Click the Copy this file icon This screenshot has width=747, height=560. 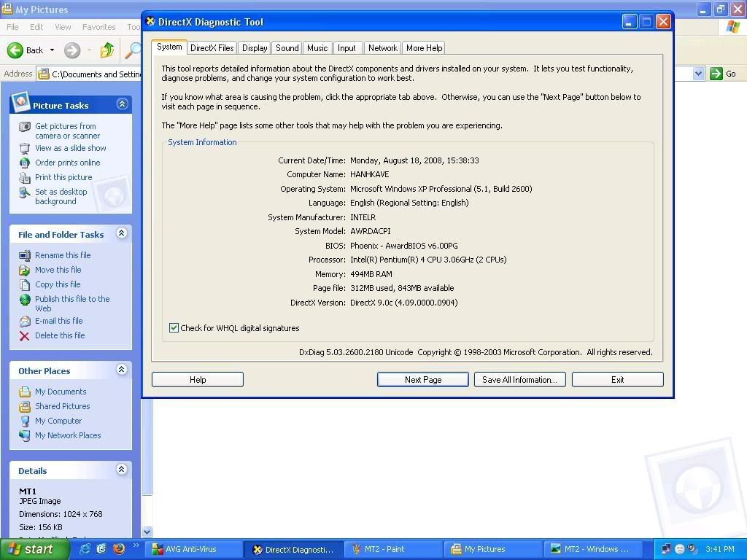click(25, 285)
